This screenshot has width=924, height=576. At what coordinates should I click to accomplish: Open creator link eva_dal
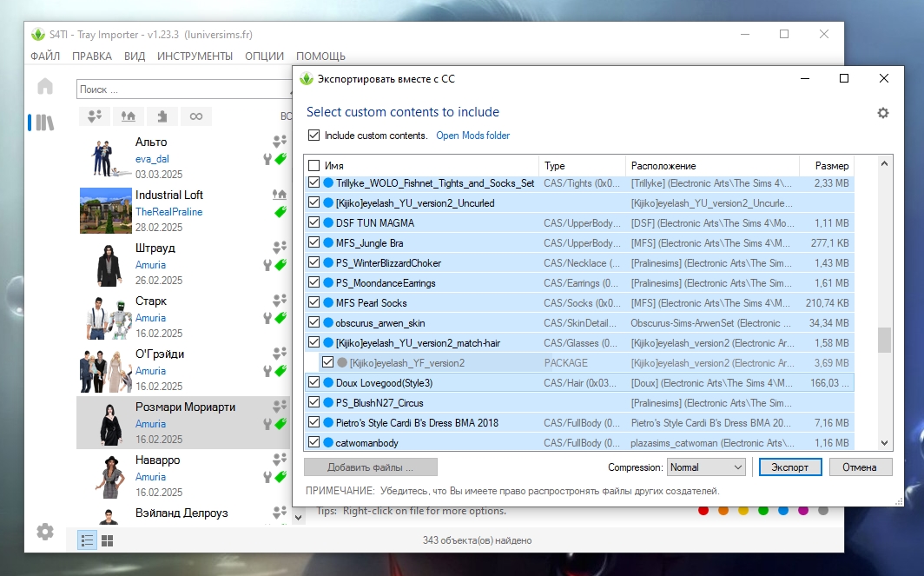coord(152,159)
